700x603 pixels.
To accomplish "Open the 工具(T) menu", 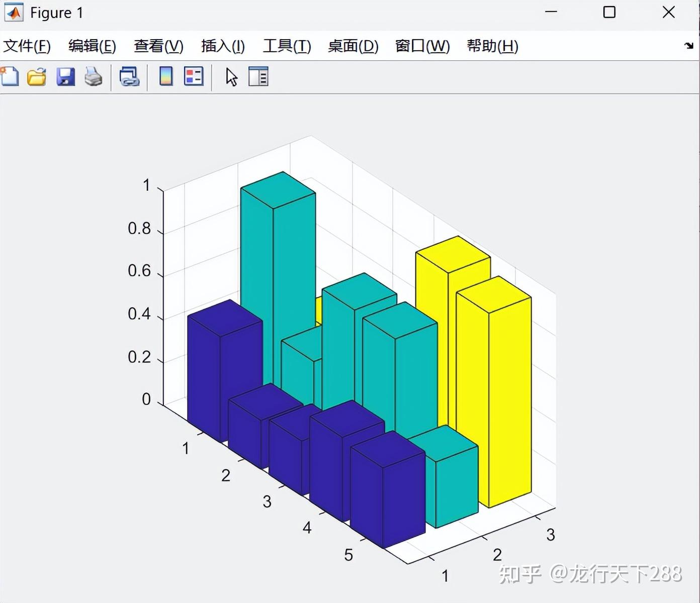I will 287,46.
